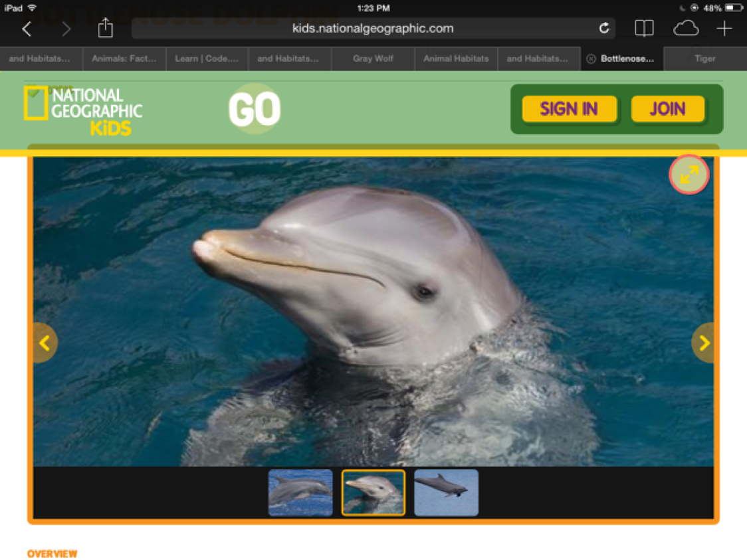Add a new tab with plus icon
This screenshot has width=747, height=560.
[x=724, y=28]
